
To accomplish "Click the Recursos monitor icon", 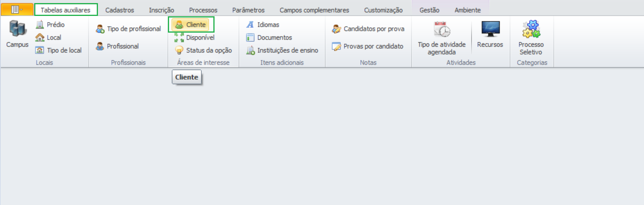I will click(490, 30).
